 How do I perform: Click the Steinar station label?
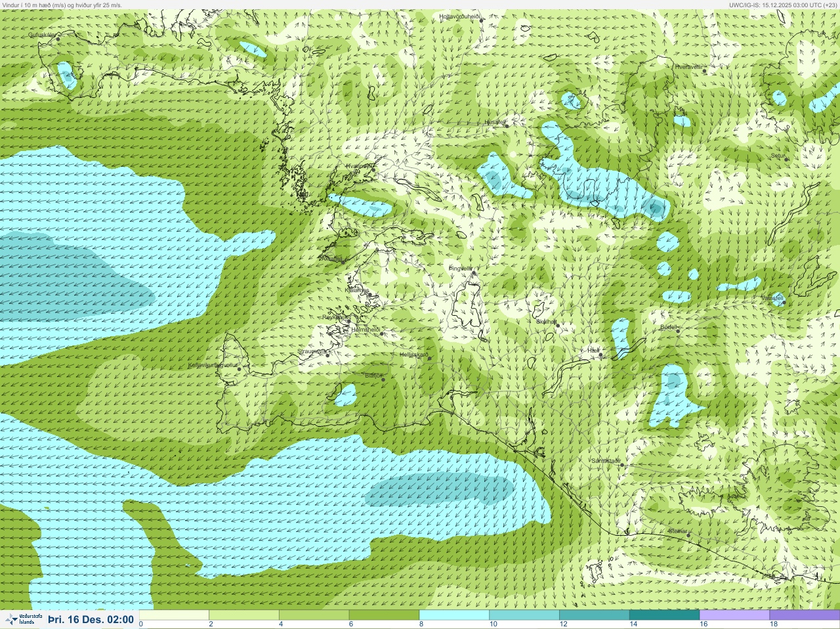[x=678, y=531]
